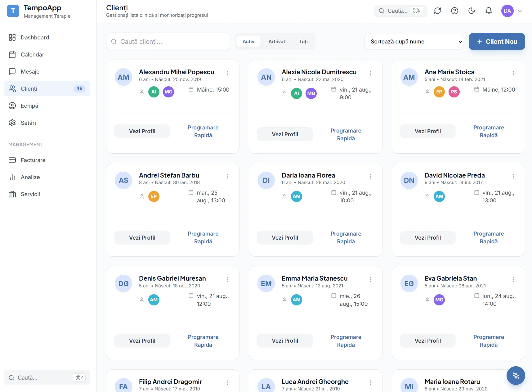Image resolution: width=532 pixels, height=392 pixels.
Task: Open Facturare in the Management section
Action: [x=47, y=160]
